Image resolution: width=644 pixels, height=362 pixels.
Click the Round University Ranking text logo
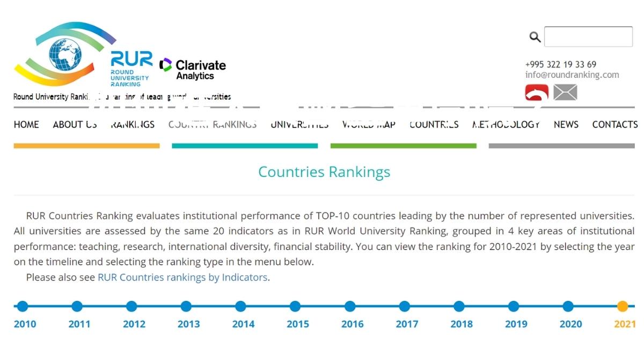coord(131,69)
